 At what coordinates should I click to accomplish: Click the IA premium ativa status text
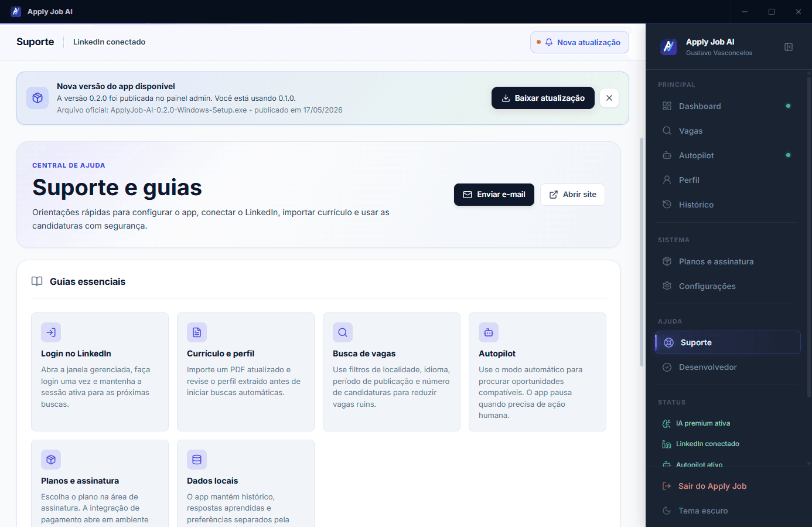click(703, 423)
